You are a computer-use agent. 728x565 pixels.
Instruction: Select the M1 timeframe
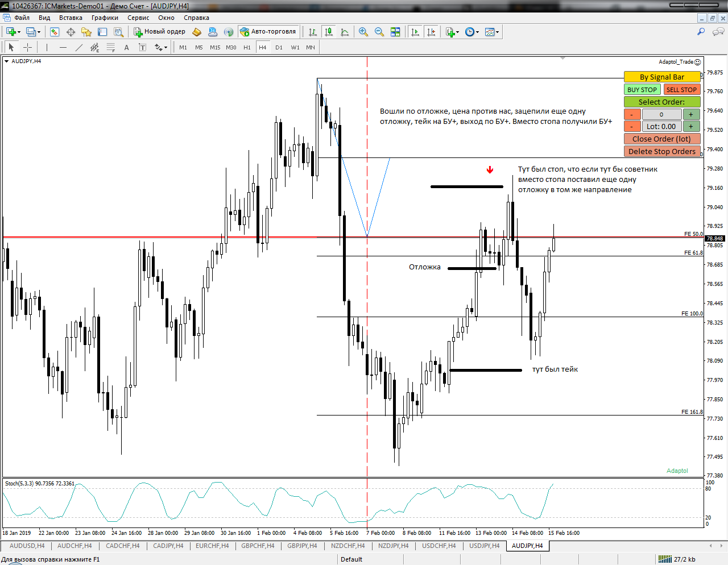183,47
